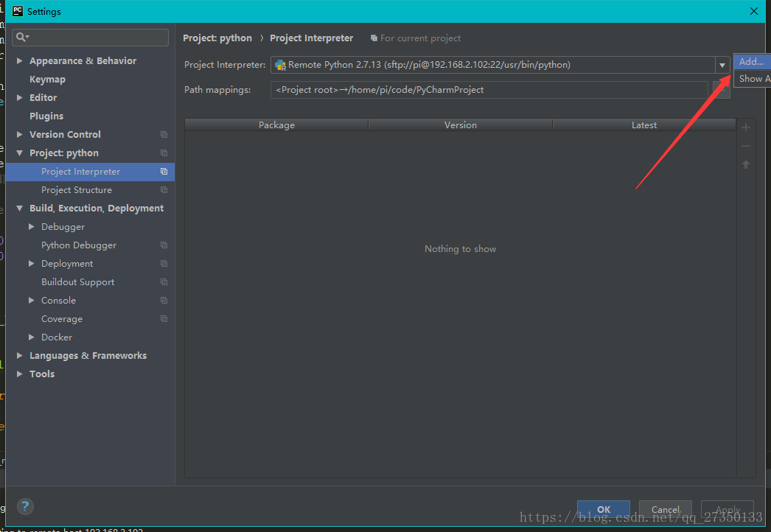Choose Show All from the interpreter popup menu
Screen dimensions: 771x532
[x=753, y=79]
